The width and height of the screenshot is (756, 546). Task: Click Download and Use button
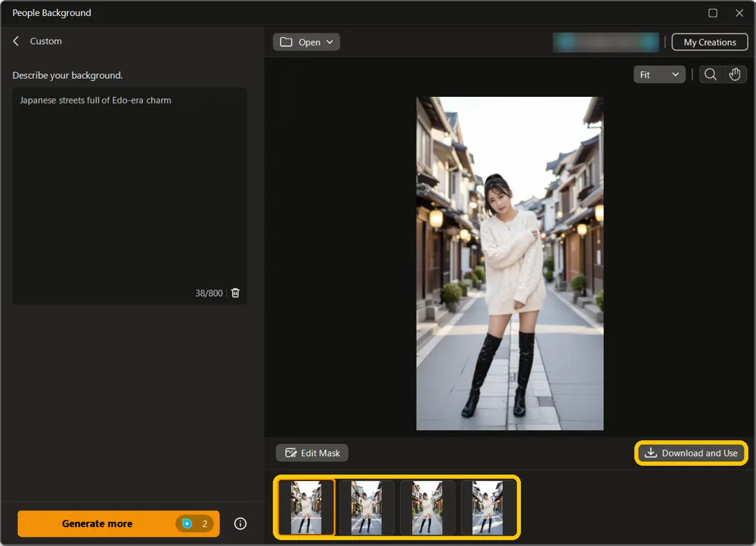(x=692, y=453)
